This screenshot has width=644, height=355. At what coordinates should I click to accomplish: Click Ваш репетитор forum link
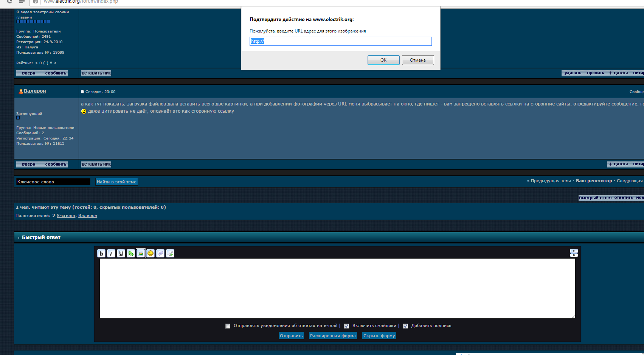pyautogui.click(x=594, y=181)
